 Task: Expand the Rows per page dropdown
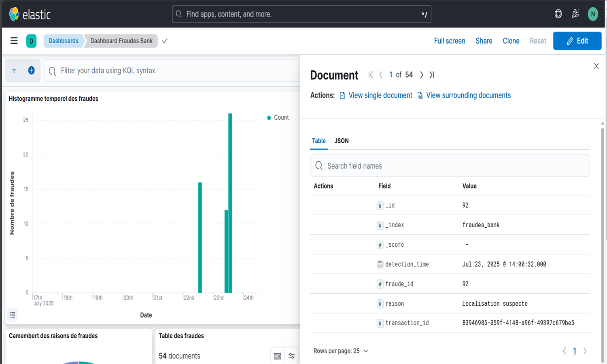341,351
